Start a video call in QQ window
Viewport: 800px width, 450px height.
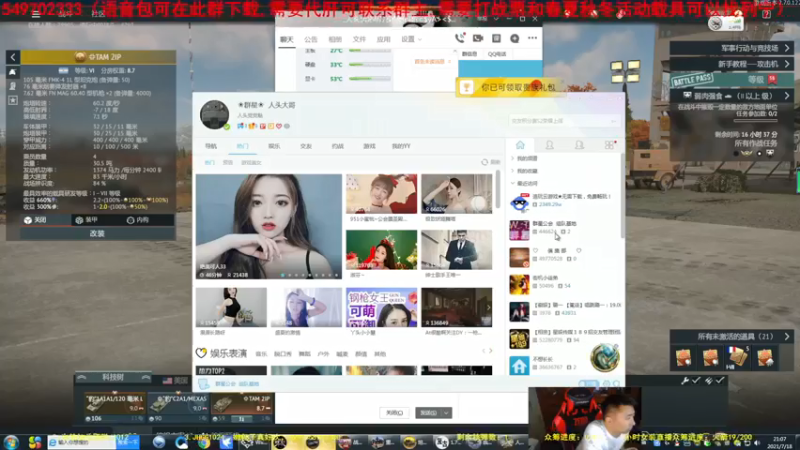478,38
